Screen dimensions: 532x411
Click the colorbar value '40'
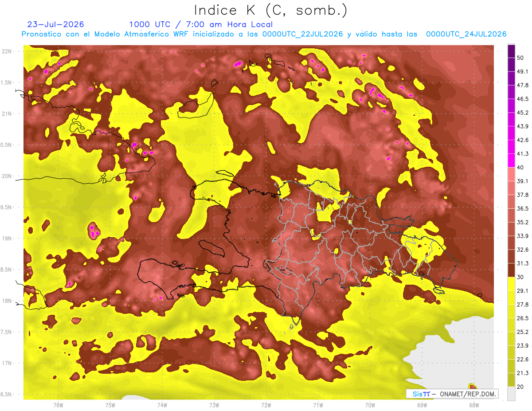click(520, 168)
